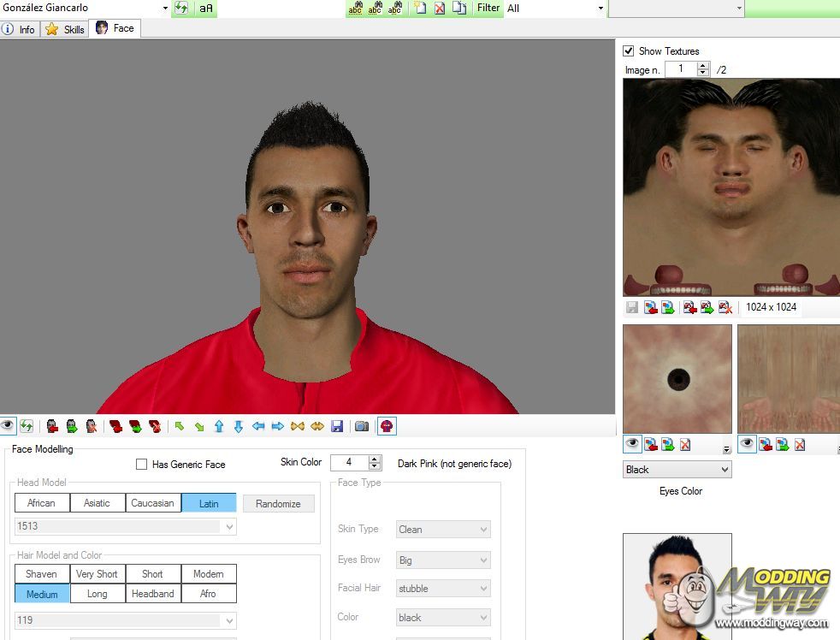
Task: Click the aA text case icon
Action: coord(206,9)
